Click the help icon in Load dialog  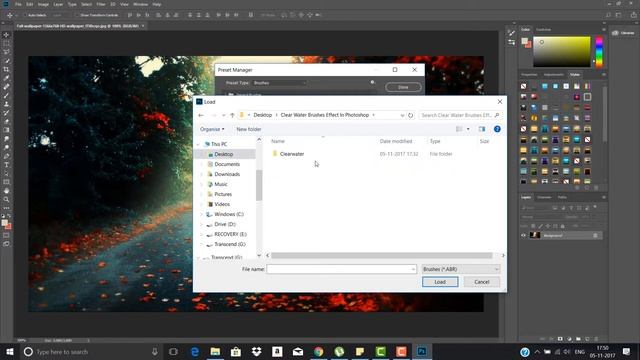[x=497, y=129]
